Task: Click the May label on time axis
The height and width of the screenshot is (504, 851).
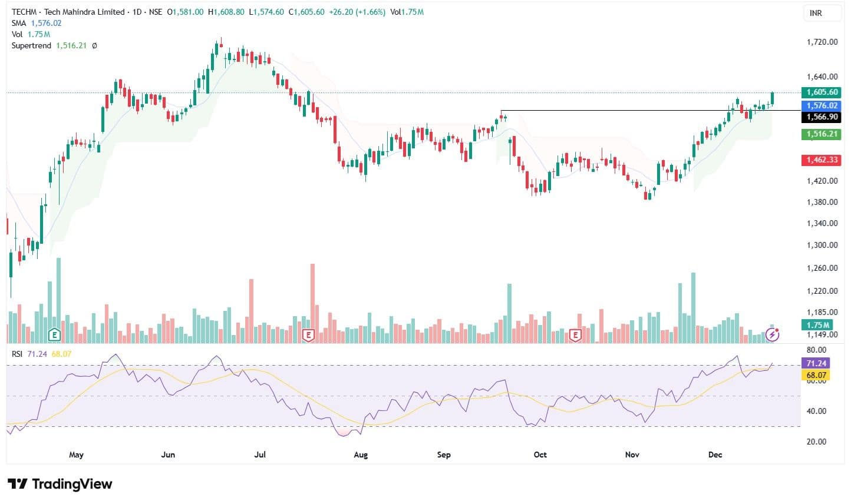Action: [x=76, y=455]
